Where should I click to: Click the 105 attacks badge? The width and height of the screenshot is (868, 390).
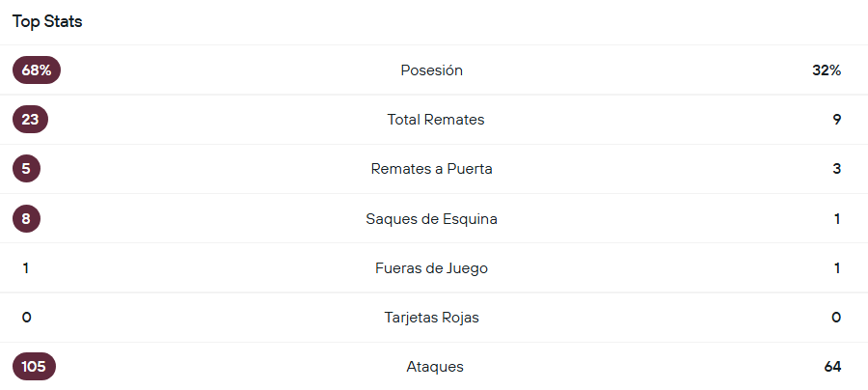point(34,367)
